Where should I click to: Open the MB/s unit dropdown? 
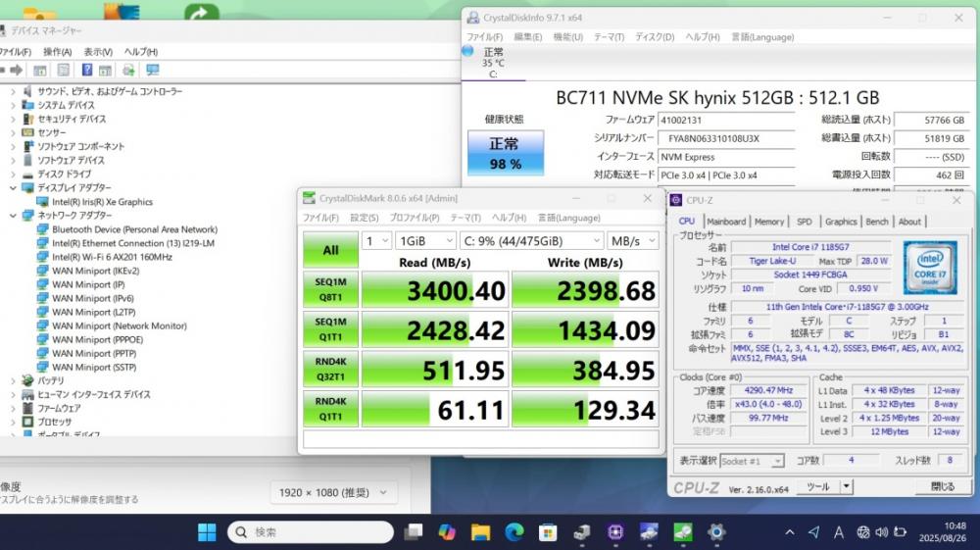633,240
